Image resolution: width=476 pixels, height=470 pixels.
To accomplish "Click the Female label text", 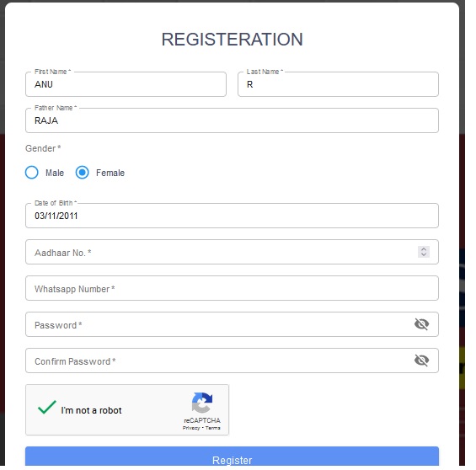I will click(110, 173).
